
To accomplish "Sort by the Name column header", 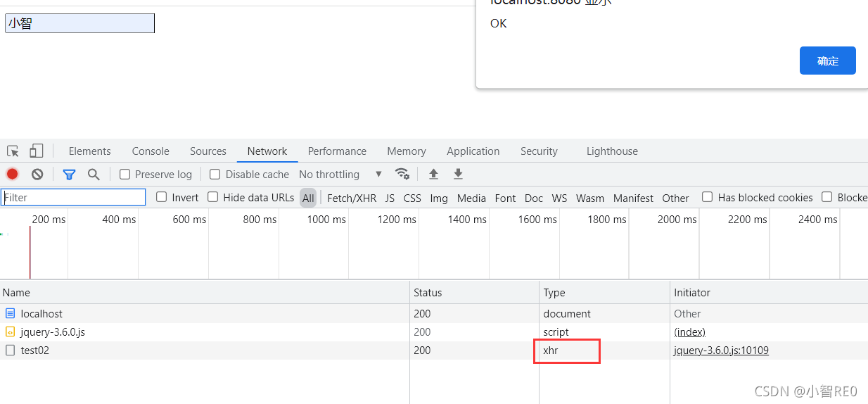I will pos(205,292).
